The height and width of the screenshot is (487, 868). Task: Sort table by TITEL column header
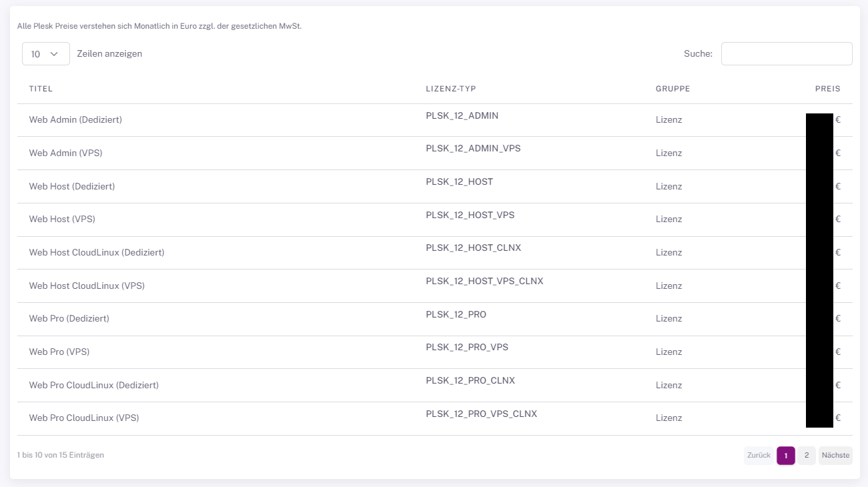pos(41,89)
